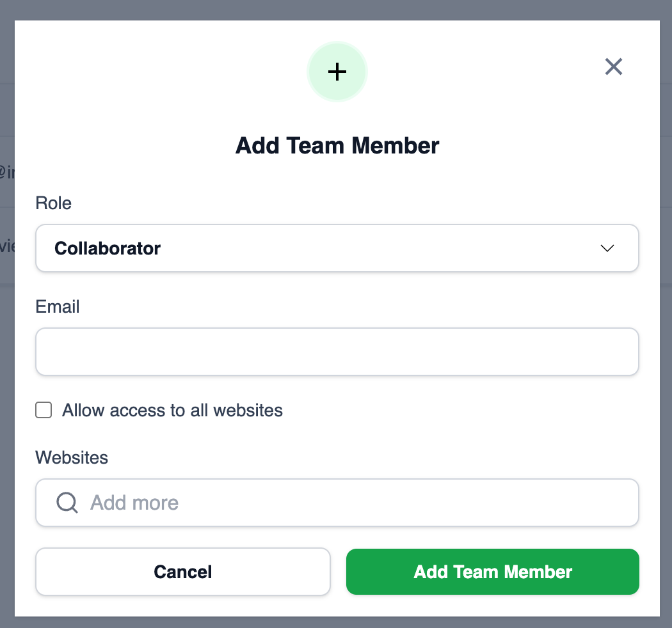Image resolution: width=672 pixels, height=628 pixels.
Task: Click the magnifying glass icon in Websites field
Action: tap(66, 503)
